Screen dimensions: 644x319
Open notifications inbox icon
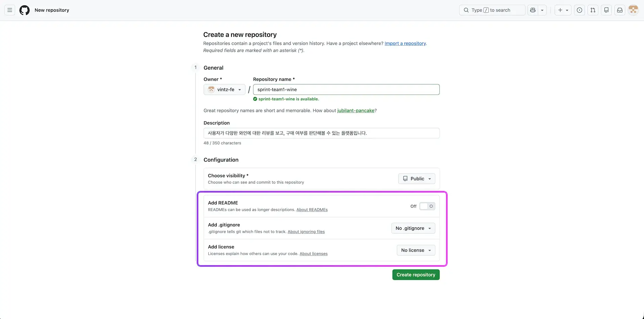point(620,10)
